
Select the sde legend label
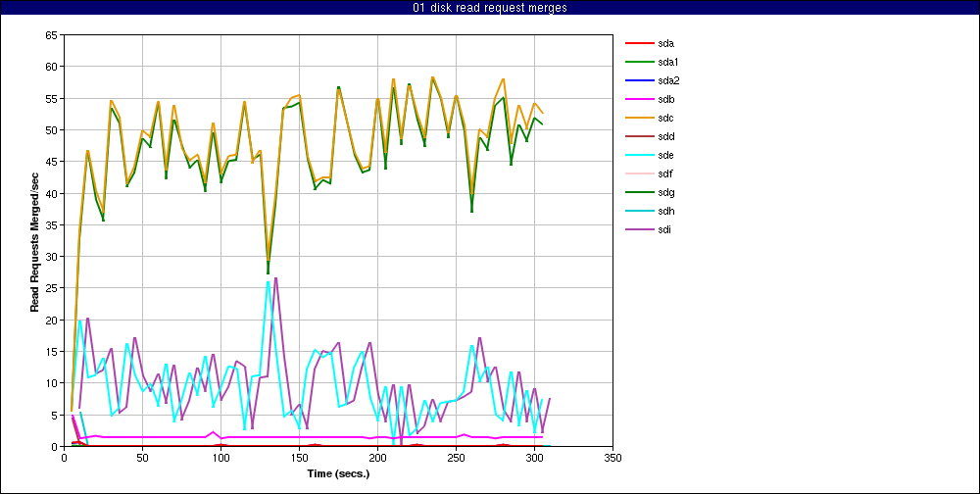coord(666,155)
